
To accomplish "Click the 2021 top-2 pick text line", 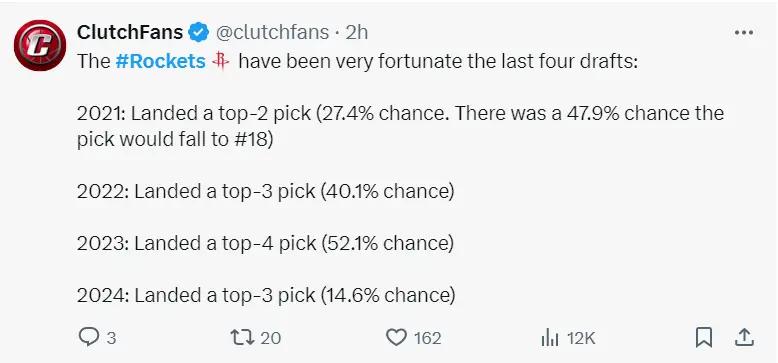I will coord(400,126).
